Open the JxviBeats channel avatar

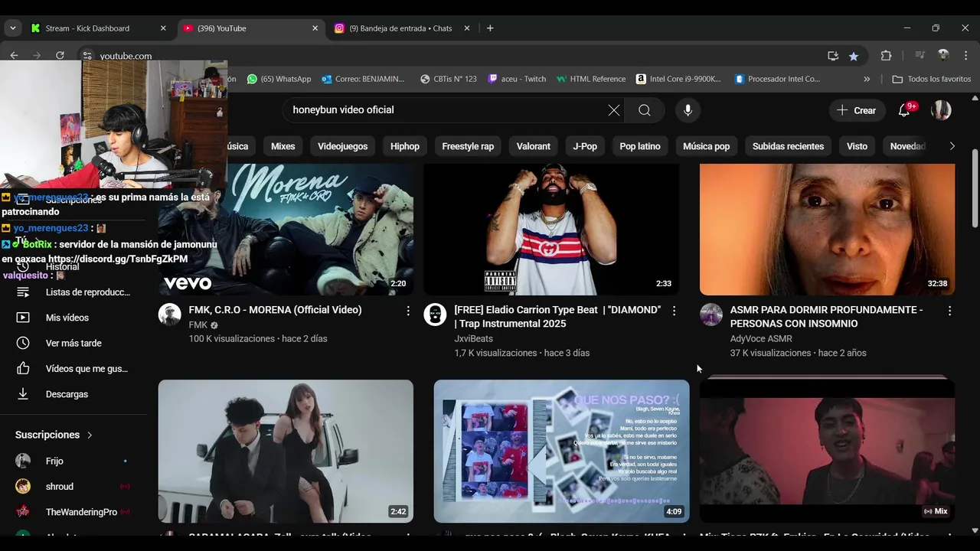[435, 315]
